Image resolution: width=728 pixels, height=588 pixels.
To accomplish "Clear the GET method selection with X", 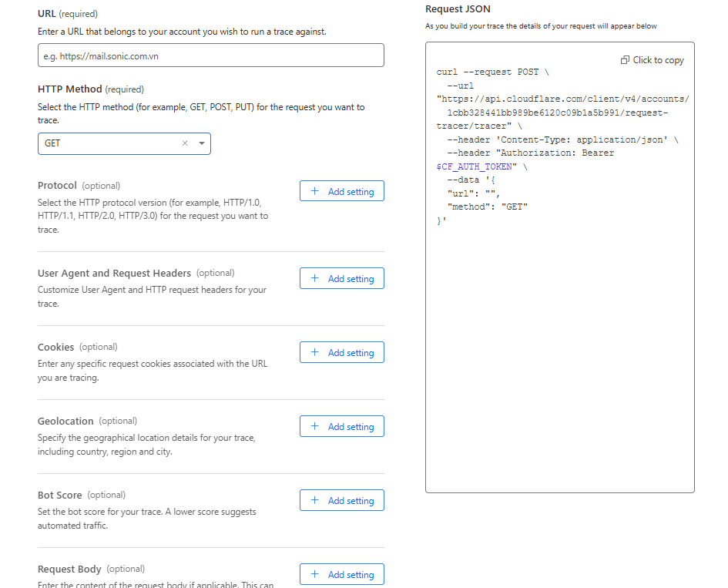I will pyautogui.click(x=185, y=143).
